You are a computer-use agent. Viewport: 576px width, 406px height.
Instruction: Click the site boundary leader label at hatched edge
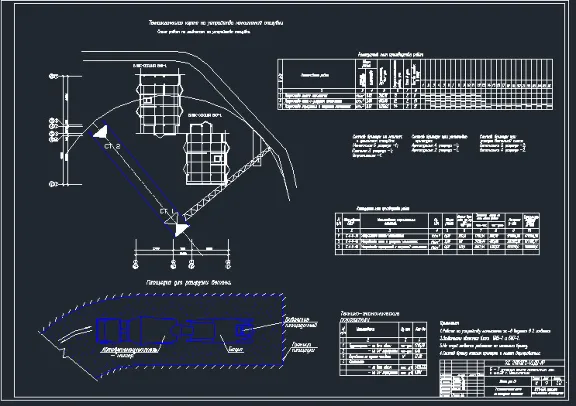coord(303,348)
